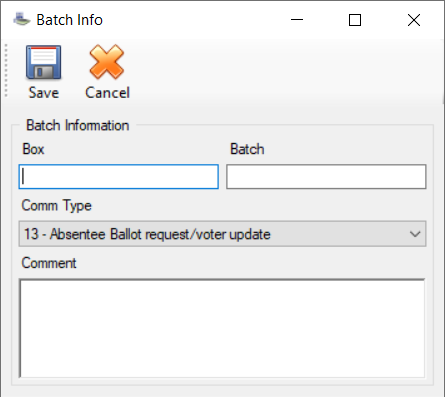Click the Save text label in toolbar
The image size is (445, 397).
[x=44, y=92]
